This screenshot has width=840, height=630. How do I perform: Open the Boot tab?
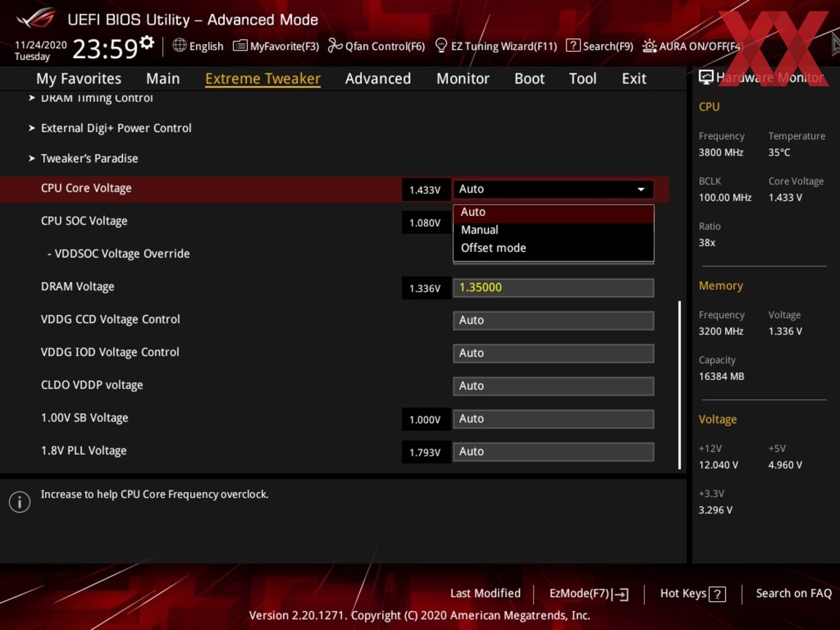coord(529,78)
